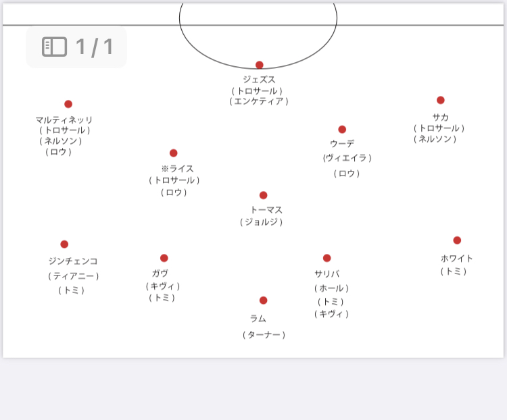The height and width of the screenshot is (420, 507).
Task: Pick the red marker above ※ライス
Action: (x=174, y=153)
